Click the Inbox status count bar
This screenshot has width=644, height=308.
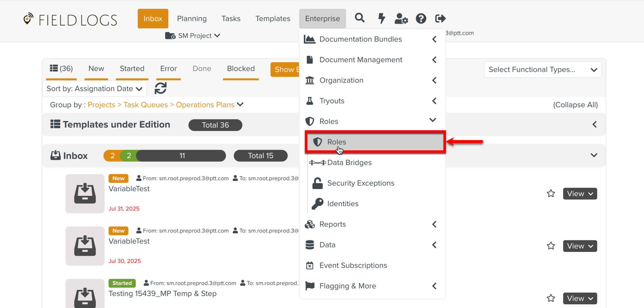pyautogui.click(x=164, y=156)
